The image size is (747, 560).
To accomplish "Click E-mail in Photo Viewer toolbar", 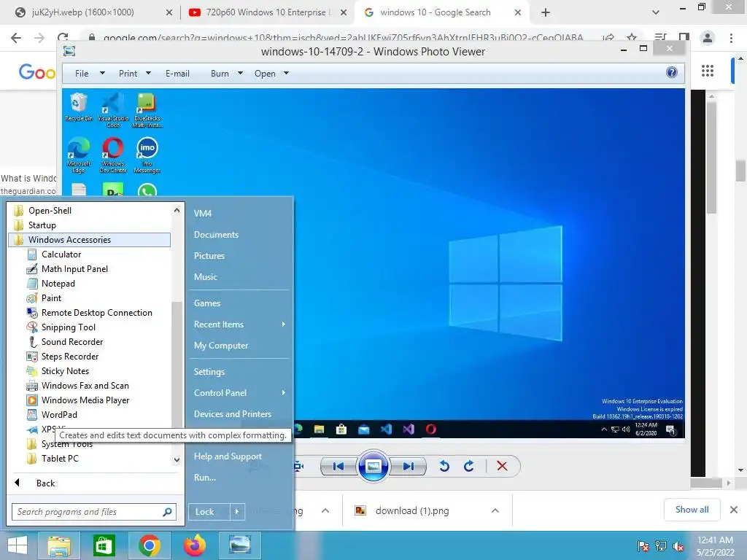I will click(x=177, y=74).
